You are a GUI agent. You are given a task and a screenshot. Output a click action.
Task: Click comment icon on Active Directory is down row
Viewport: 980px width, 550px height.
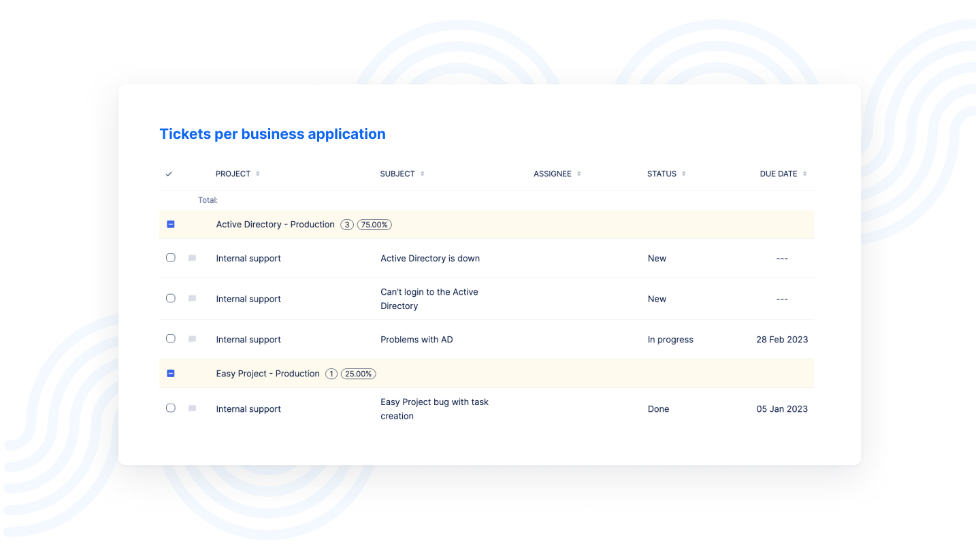click(192, 258)
